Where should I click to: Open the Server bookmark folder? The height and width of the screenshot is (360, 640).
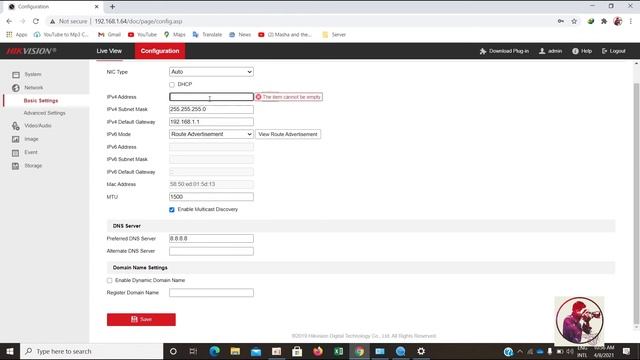coord(334,35)
